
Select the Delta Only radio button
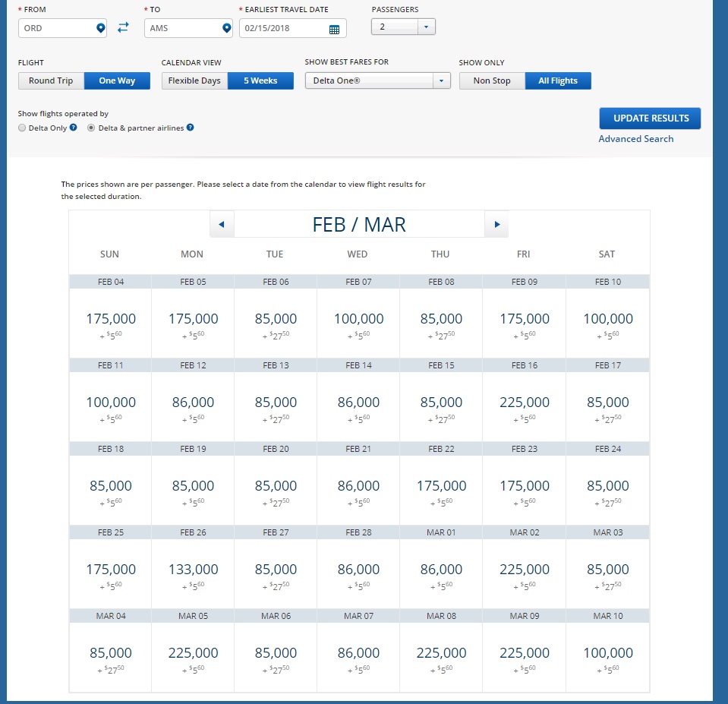tap(23, 128)
